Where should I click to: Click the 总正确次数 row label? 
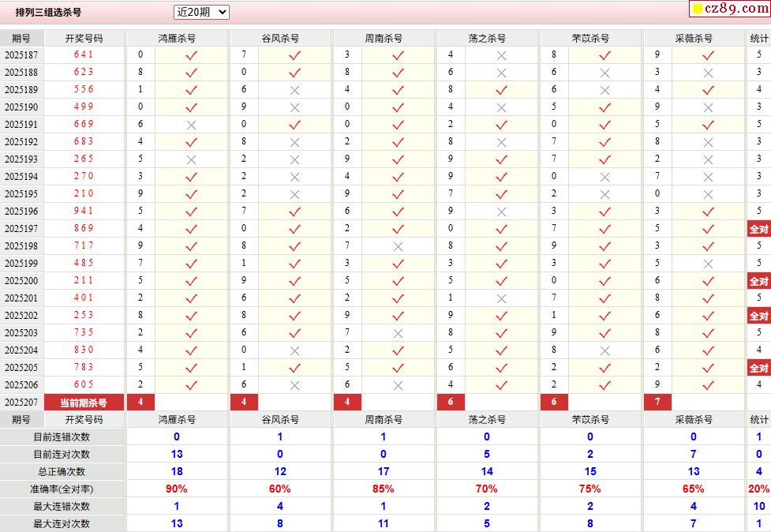[62, 471]
